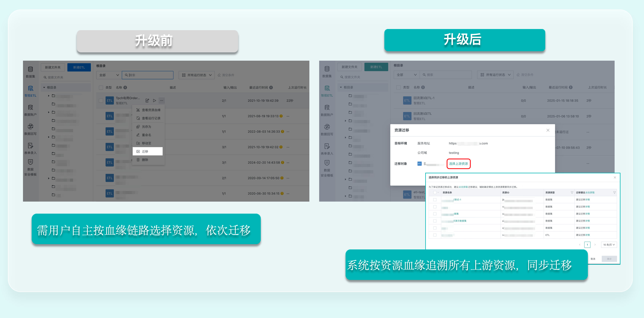Open 数据回写 in the left screenshot sidebar

tap(31, 129)
